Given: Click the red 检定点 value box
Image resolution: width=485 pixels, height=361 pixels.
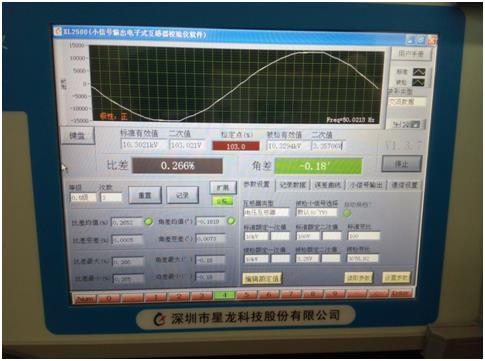Looking at the screenshot, I should [x=236, y=146].
